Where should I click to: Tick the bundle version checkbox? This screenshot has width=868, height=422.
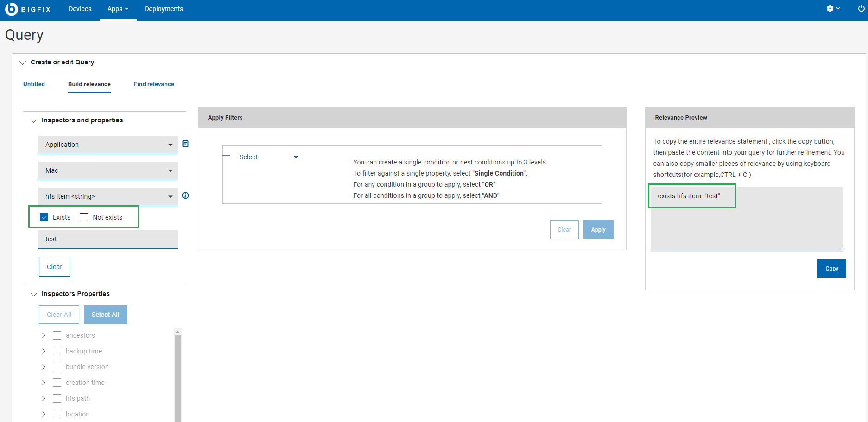click(57, 367)
